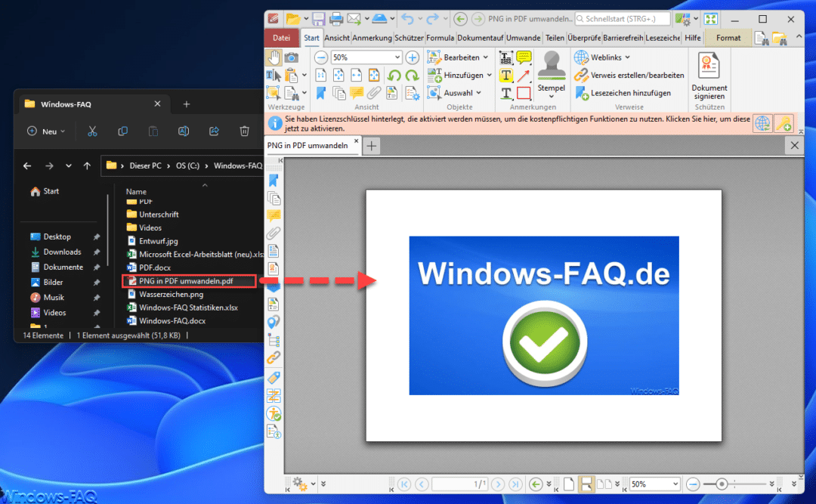Open the Format ribbon tab

click(728, 38)
